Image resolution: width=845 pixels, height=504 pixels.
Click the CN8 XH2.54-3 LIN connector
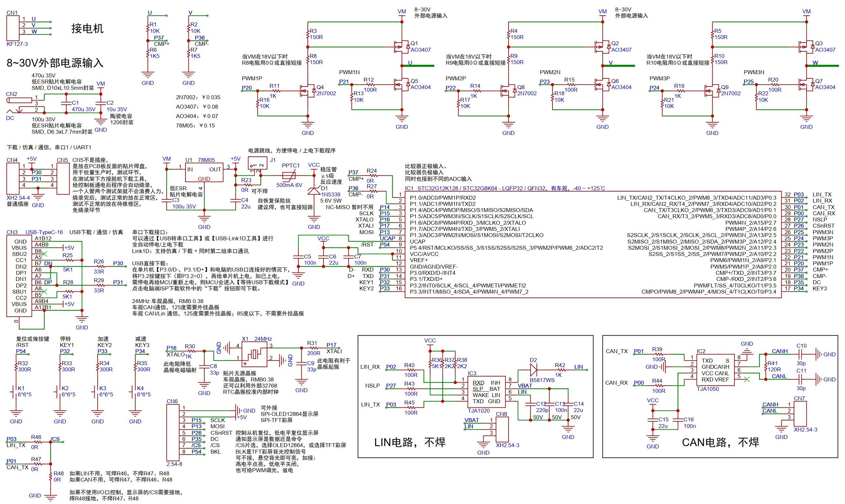point(502,429)
